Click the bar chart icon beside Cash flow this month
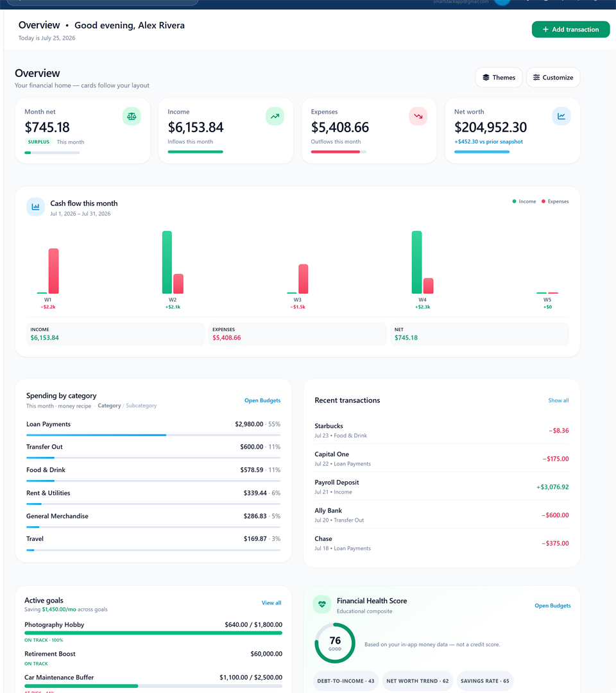616x693 pixels. coord(35,207)
